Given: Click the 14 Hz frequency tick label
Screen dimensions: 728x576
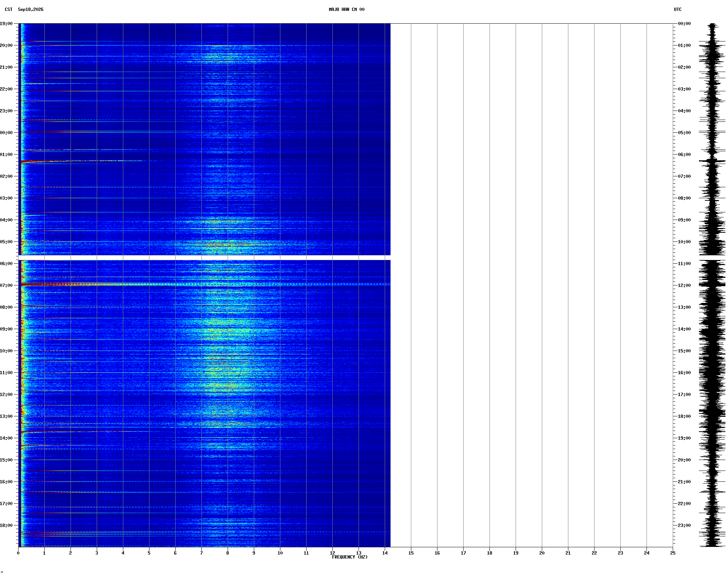Looking at the screenshot, I should pyautogui.click(x=385, y=553).
